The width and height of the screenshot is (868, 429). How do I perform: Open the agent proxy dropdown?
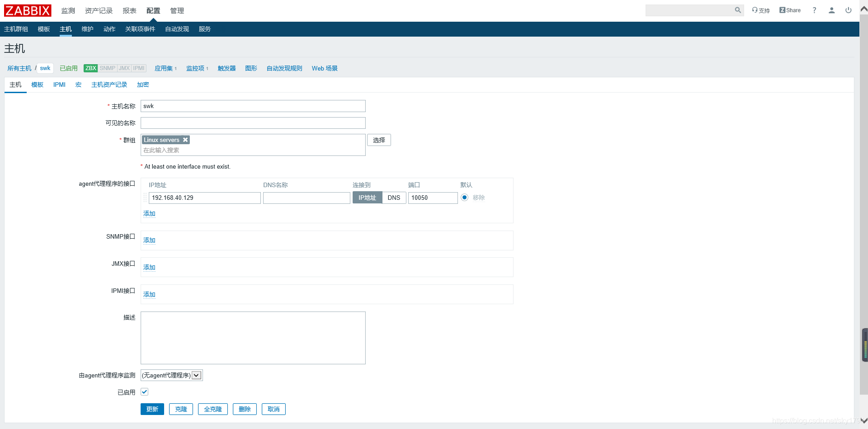[171, 375]
